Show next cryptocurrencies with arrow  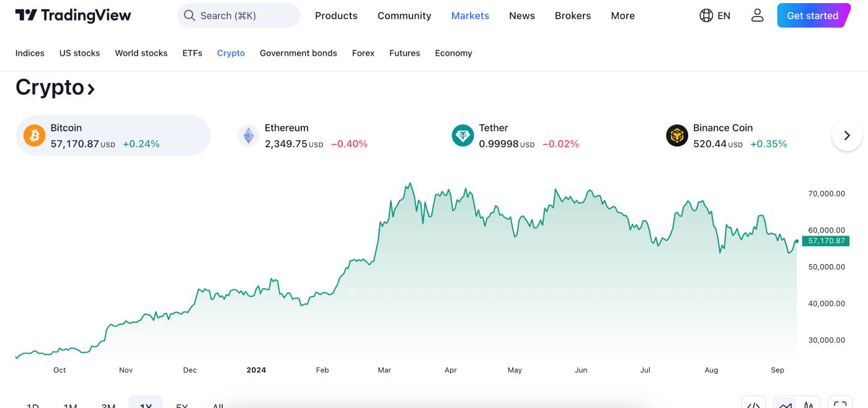click(x=847, y=135)
